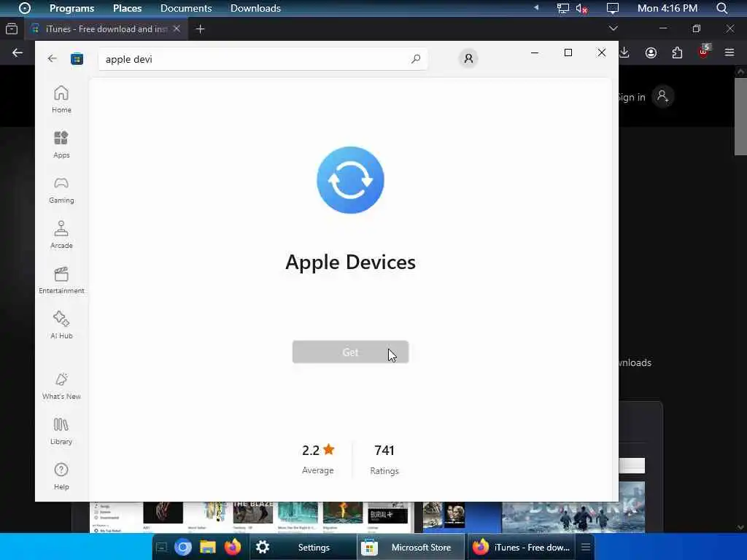The height and width of the screenshot is (560, 747).
Task: Open Firefox downloads toolbar icon
Action: point(624,52)
